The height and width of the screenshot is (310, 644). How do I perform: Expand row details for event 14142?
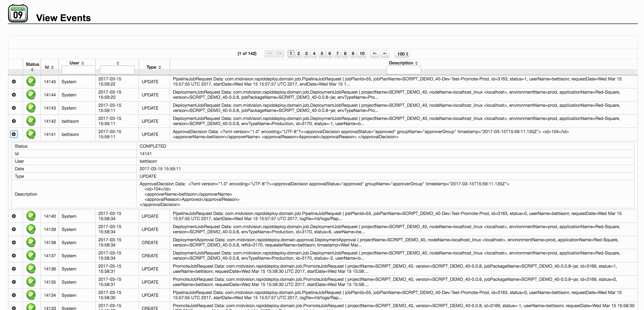(x=14, y=121)
